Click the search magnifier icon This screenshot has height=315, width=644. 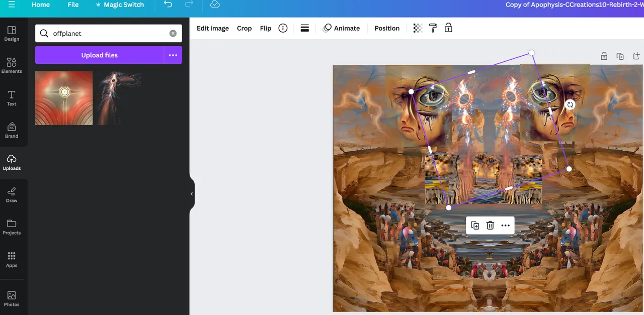coord(44,34)
